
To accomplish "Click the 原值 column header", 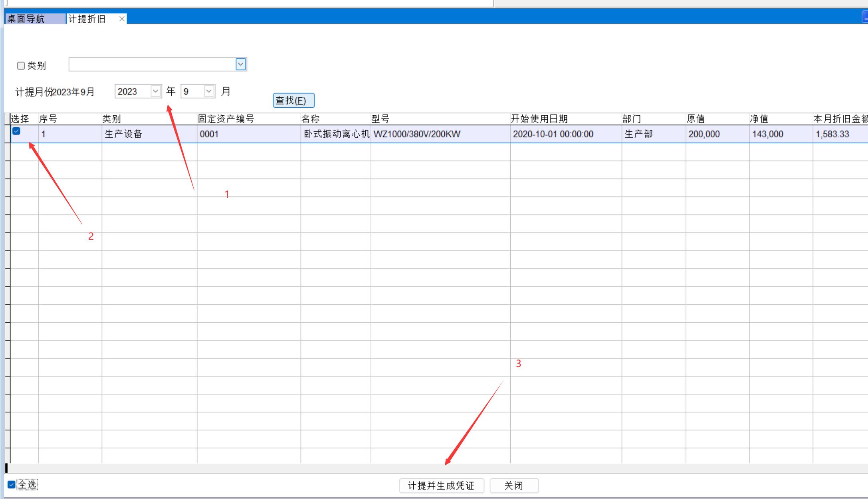I will (696, 119).
